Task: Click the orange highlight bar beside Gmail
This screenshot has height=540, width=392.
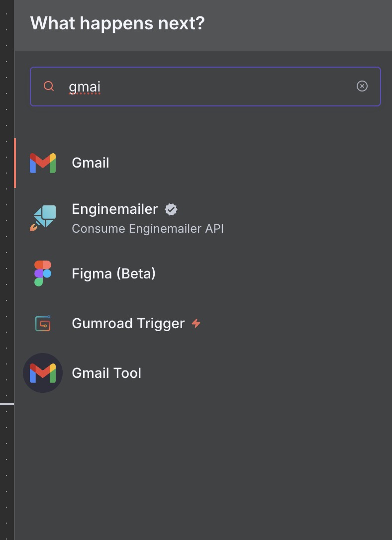Action: [x=15, y=163]
